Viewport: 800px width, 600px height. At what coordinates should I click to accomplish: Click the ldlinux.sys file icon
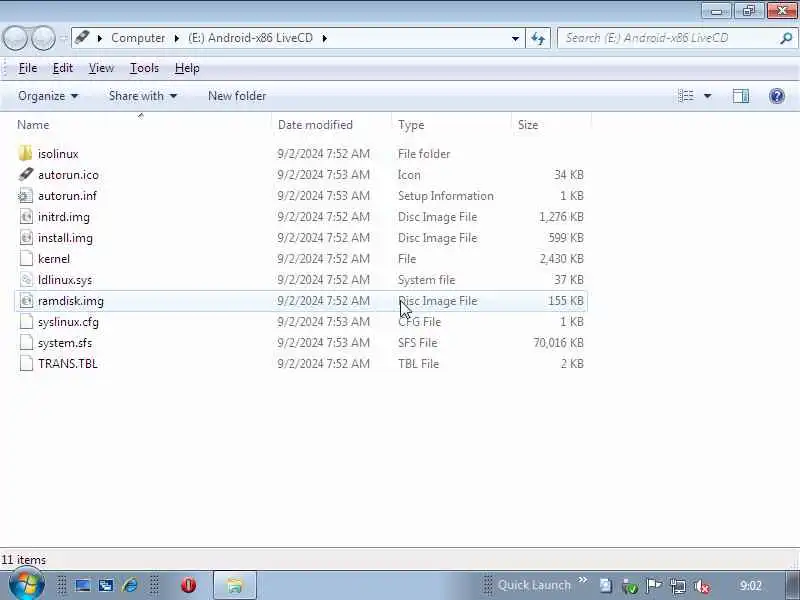[x=26, y=280]
